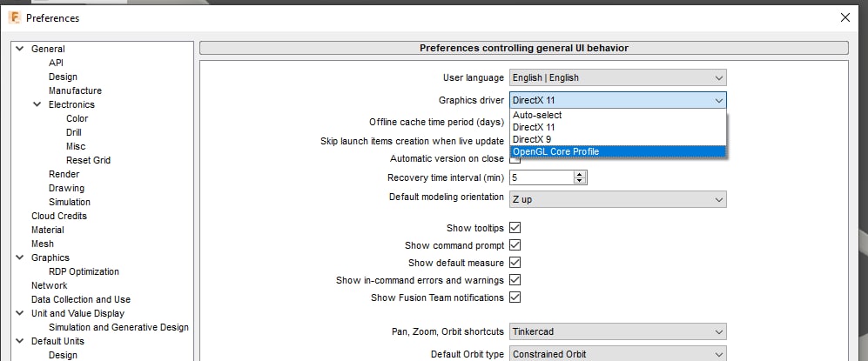Viewport: 868px width, 361px height.
Task: Choose OpenGL Core Profile driver
Action: point(617,151)
